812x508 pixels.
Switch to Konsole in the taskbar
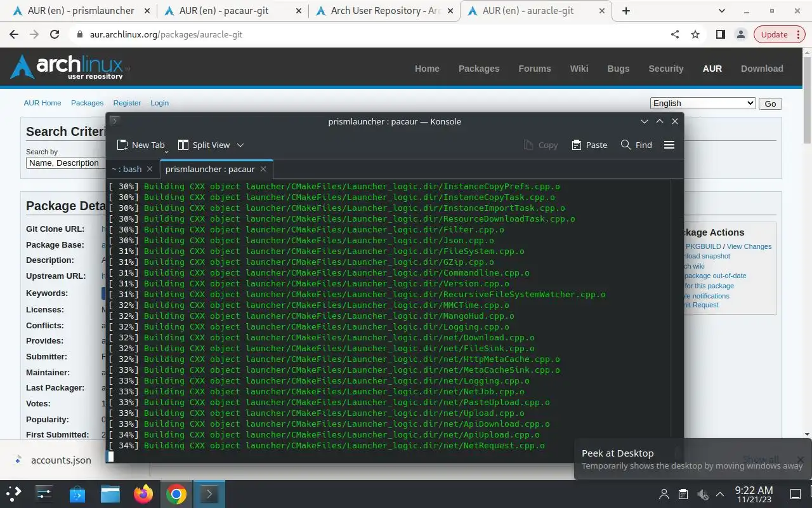209,493
